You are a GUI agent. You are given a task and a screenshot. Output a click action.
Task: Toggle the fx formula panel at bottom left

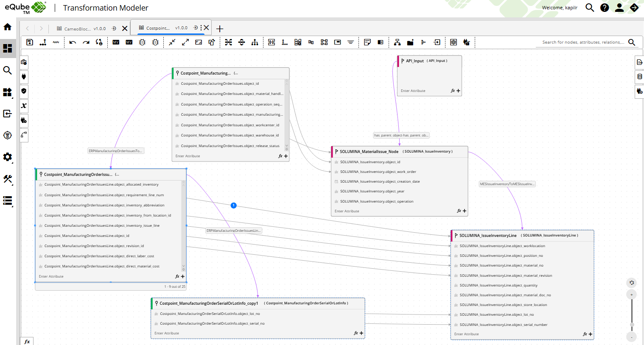(x=27, y=342)
